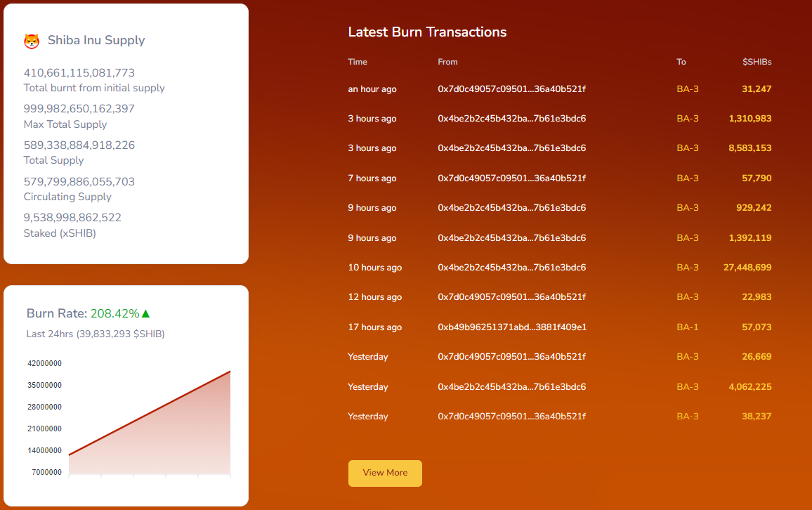
Task: Click the 'Max Total Supply' label
Action: (x=65, y=124)
